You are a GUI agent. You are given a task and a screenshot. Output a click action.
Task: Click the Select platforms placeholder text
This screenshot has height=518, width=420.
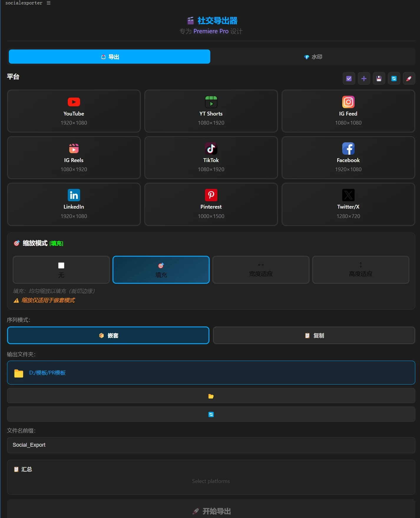click(x=211, y=481)
